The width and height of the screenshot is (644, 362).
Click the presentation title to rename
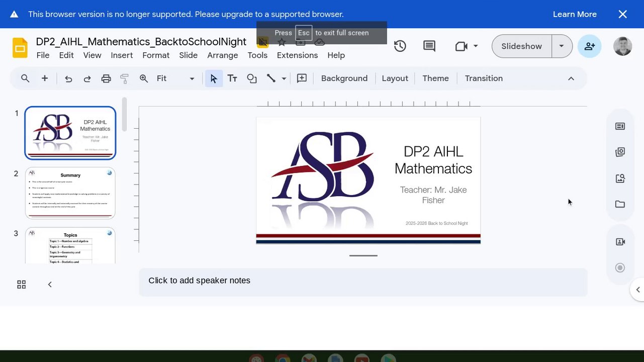click(141, 42)
